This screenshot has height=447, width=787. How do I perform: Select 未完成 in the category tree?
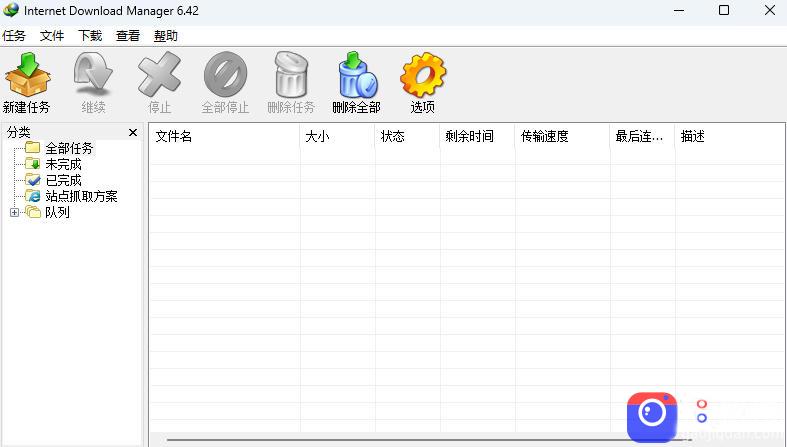[63, 164]
